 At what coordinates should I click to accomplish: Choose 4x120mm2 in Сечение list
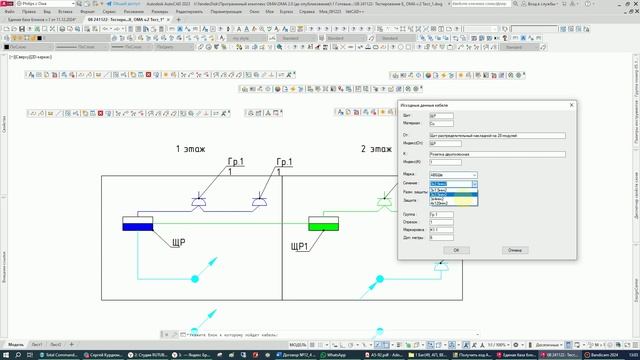(453, 203)
